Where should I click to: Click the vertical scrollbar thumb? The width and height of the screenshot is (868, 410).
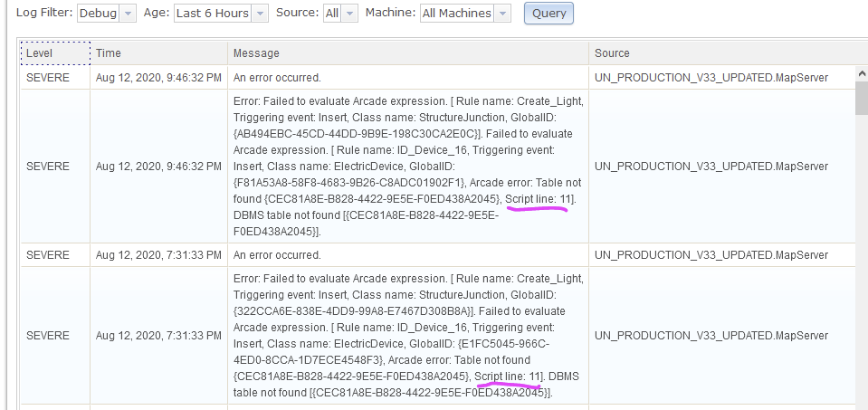(862, 97)
